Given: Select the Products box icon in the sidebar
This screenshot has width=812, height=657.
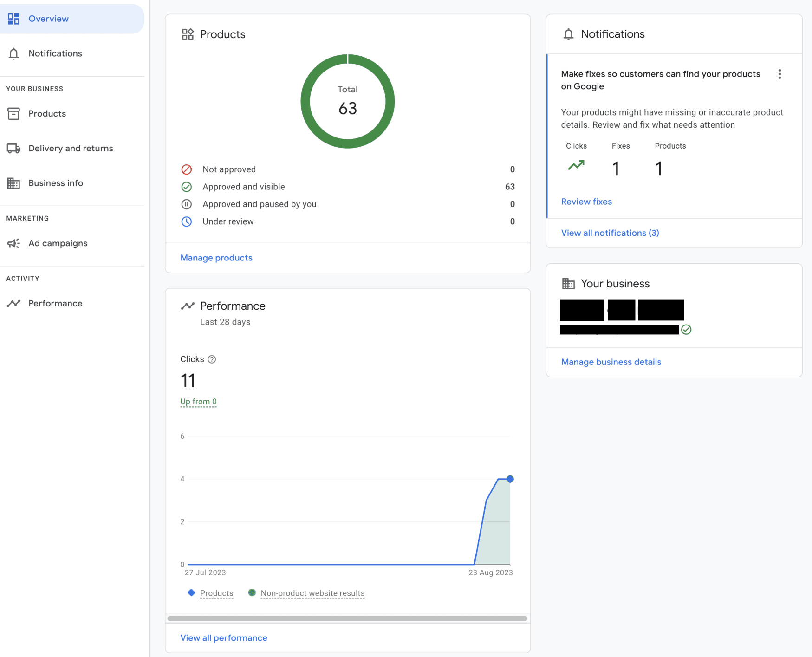Looking at the screenshot, I should click(x=14, y=113).
